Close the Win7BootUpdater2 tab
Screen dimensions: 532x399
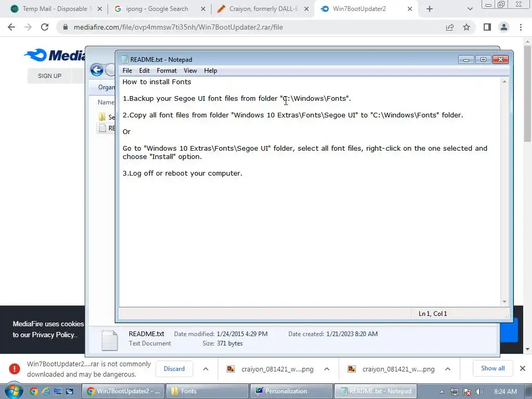point(410,9)
